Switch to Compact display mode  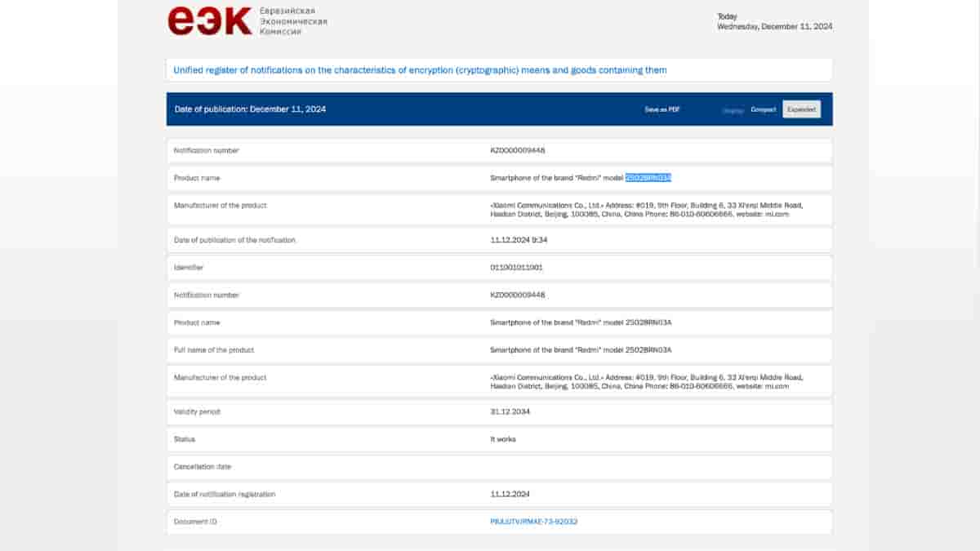coord(764,109)
